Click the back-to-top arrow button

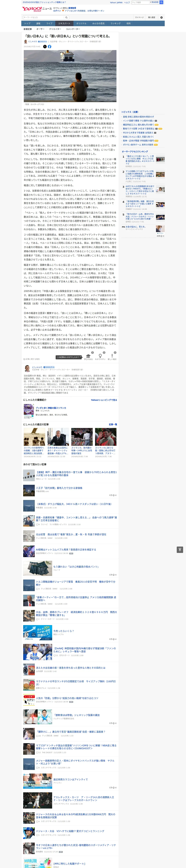[180, 550]
